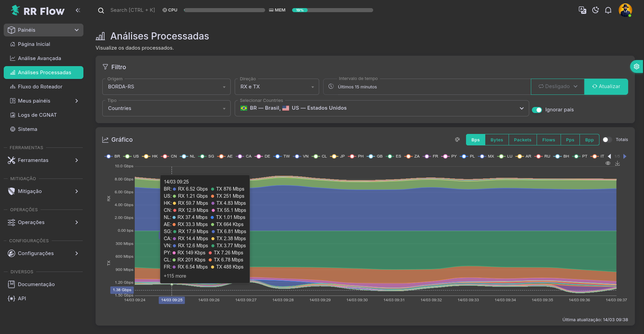Download the chart image
The image size is (644, 334).
[x=617, y=163]
